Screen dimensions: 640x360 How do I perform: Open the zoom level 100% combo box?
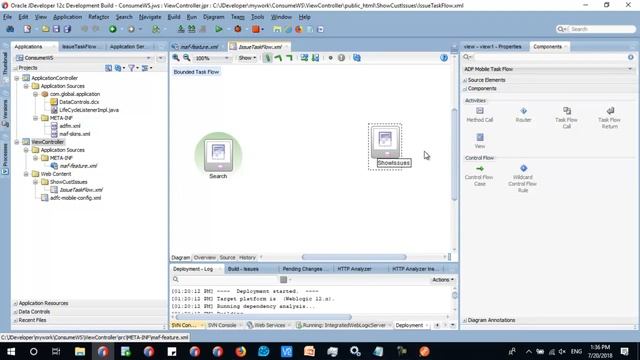(211, 58)
